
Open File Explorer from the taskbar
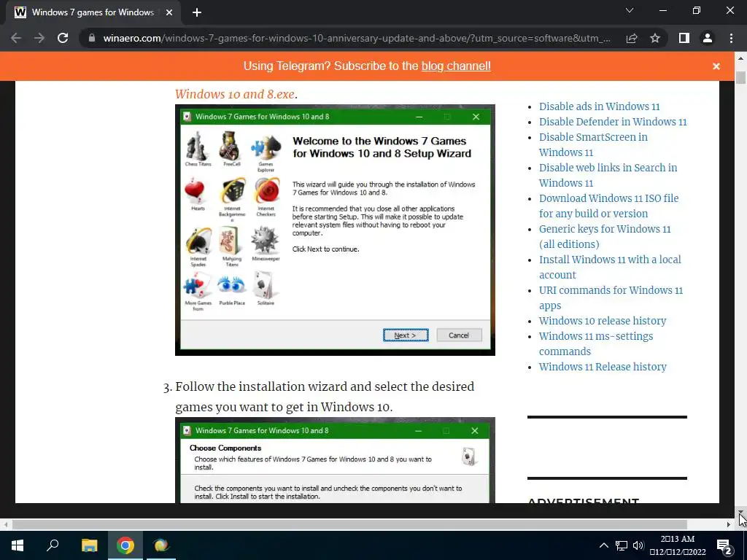[89, 545]
